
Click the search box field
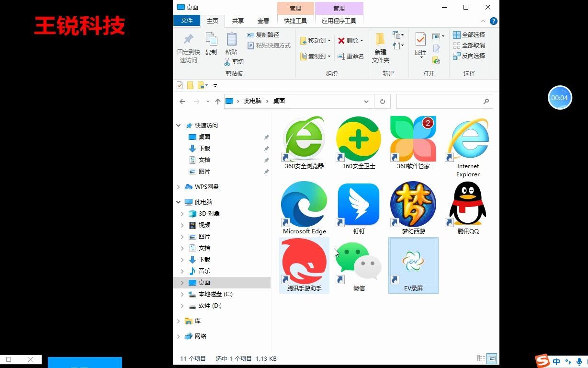pyautogui.click(x=444, y=102)
